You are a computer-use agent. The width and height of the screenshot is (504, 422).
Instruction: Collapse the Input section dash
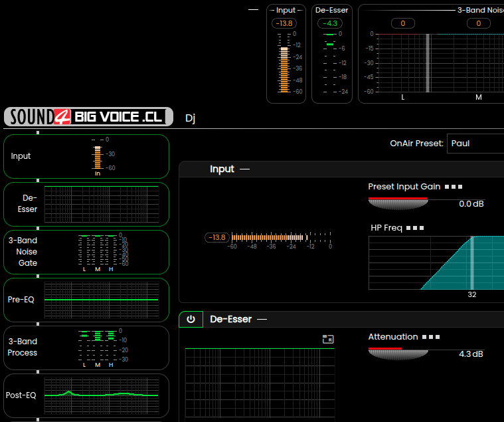pyautogui.click(x=244, y=169)
